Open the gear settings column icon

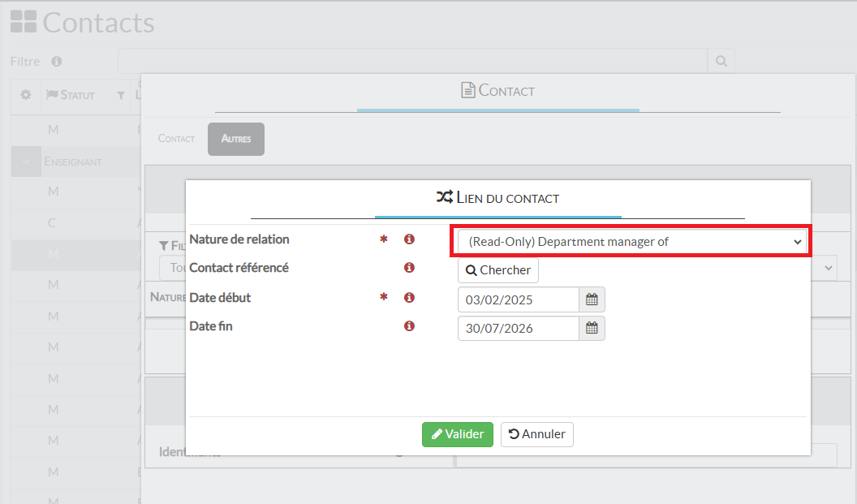pyautogui.click(x=26, y=95)
